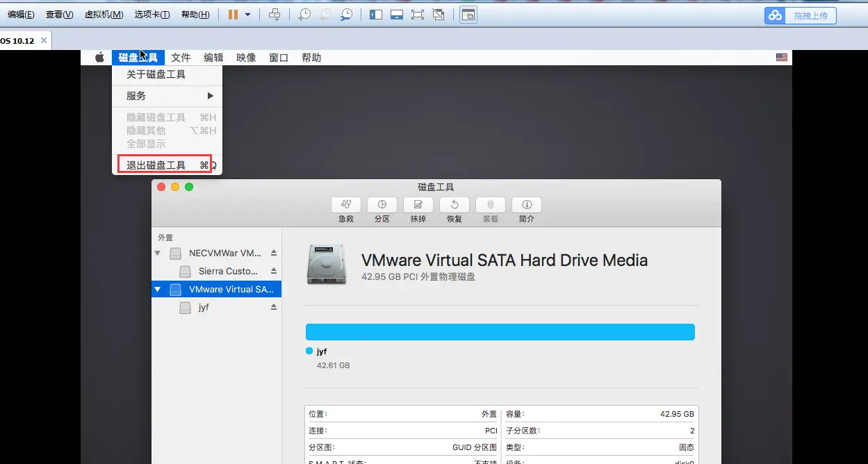
Task: Choose 隐藏其他 menu entry
Action: 167,131
